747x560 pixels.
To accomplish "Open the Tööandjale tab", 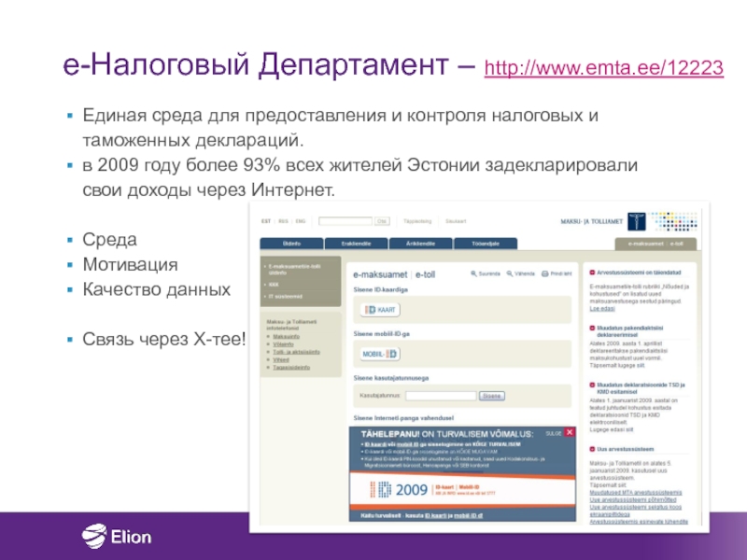I will coord(486,244).
